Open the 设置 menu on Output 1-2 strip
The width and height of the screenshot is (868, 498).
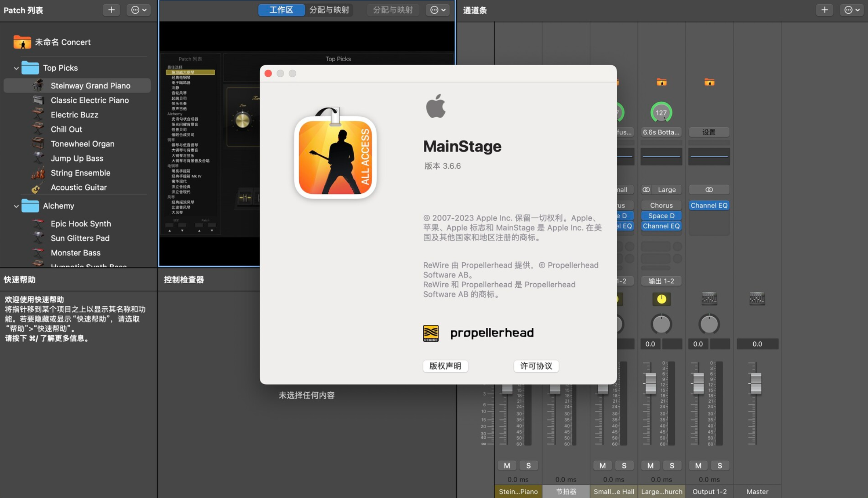(709, 132)
